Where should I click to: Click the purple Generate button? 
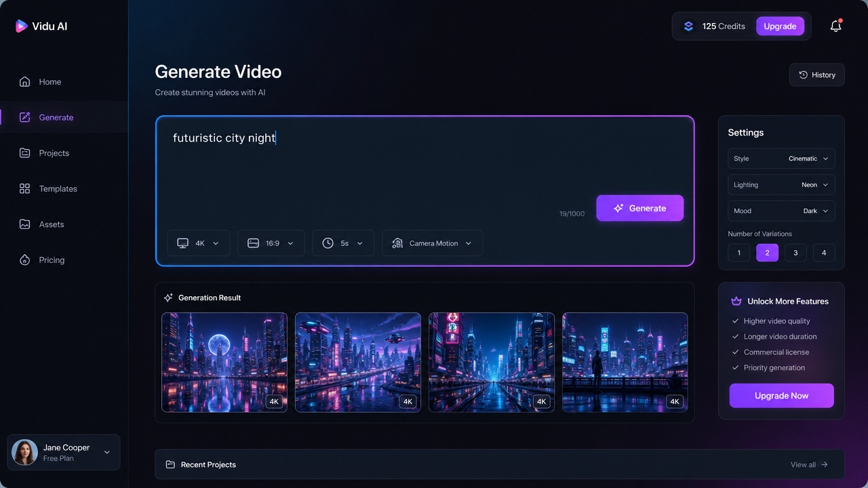pyautogui.click(x=640, y=208)
